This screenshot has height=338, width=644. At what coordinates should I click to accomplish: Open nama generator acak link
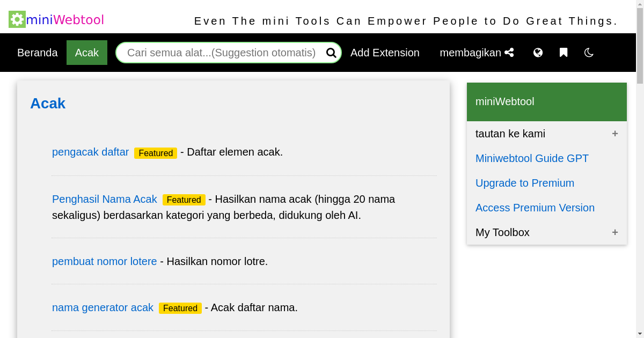(x=103, y=307)
